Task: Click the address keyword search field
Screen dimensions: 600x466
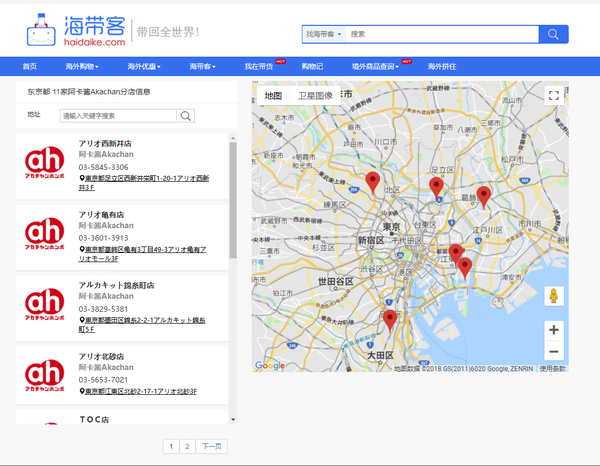Action: [118, 116]
